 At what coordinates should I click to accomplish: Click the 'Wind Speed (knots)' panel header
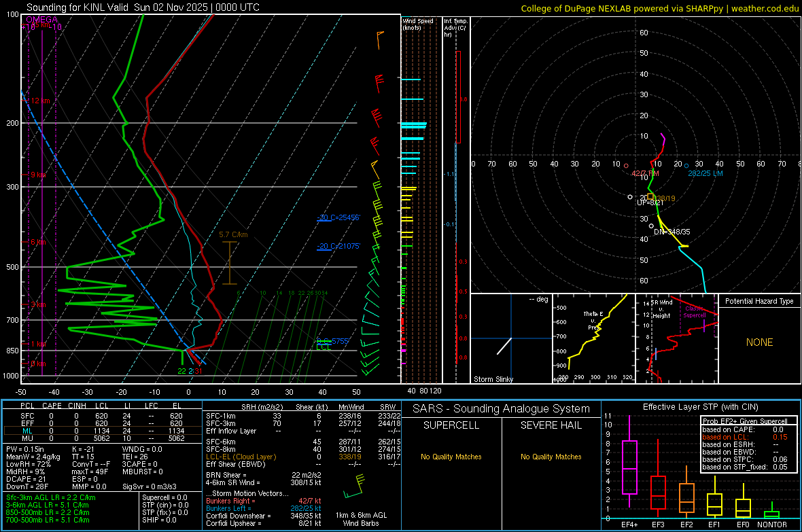(x=418, y=24)
